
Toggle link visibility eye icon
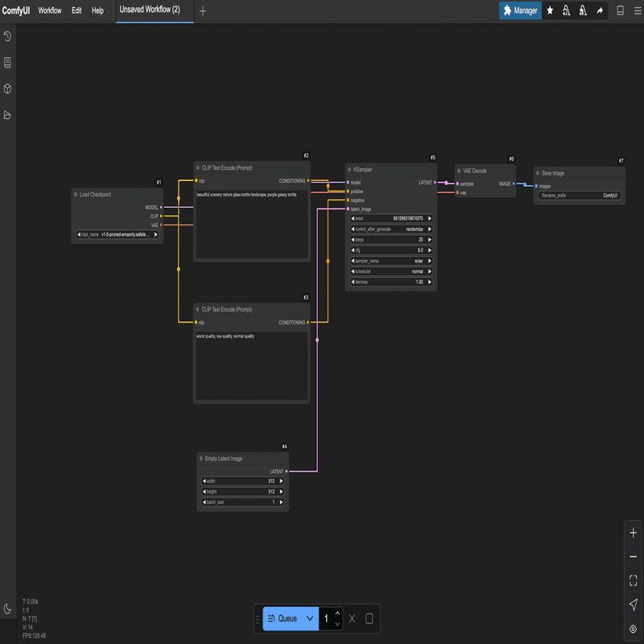[633, 629]
